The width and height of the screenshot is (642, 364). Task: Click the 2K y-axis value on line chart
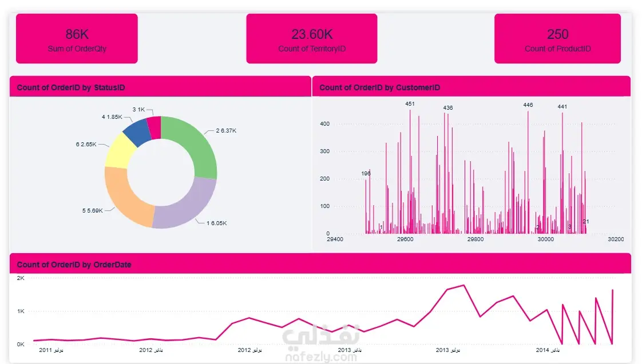pos(21,278)
